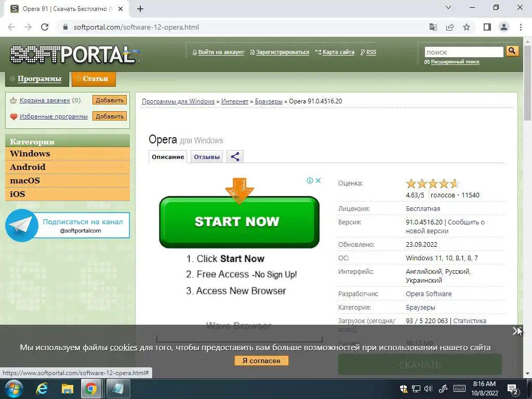This screenshot has width=532, height=399.
Task: Click the page vertical scrollbar thumb
Action: coord(527,83)
